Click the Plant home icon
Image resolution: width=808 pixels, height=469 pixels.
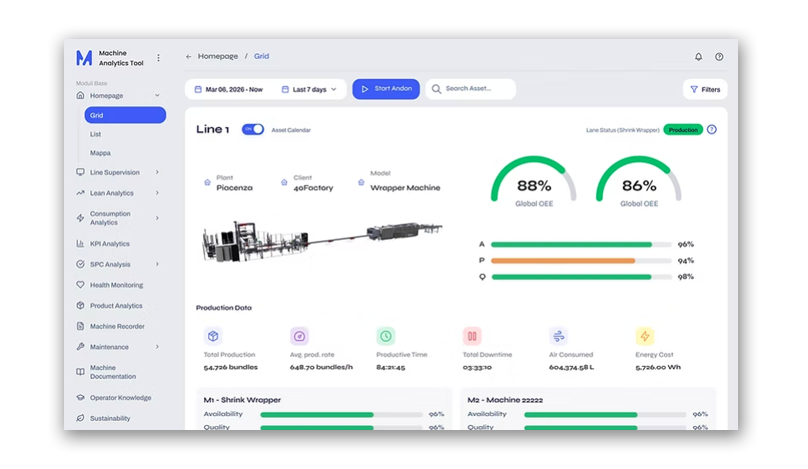pyautogui.click(x=207, y=182)
